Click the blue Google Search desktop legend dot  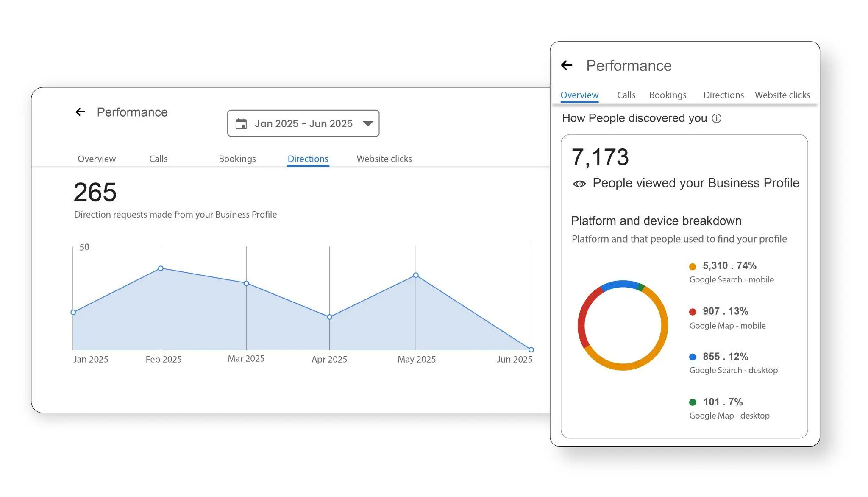point(693,357)
